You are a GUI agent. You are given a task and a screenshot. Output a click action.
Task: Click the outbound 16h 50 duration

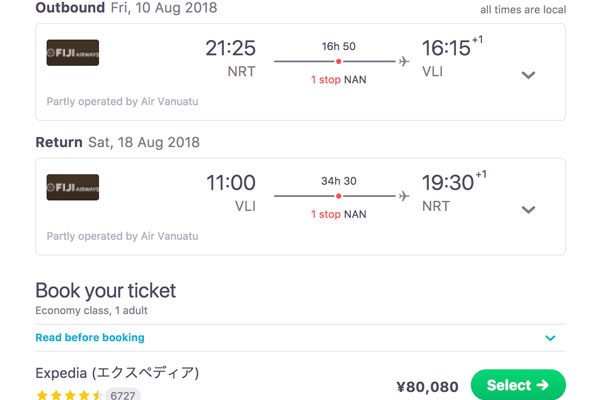point(339,46)
